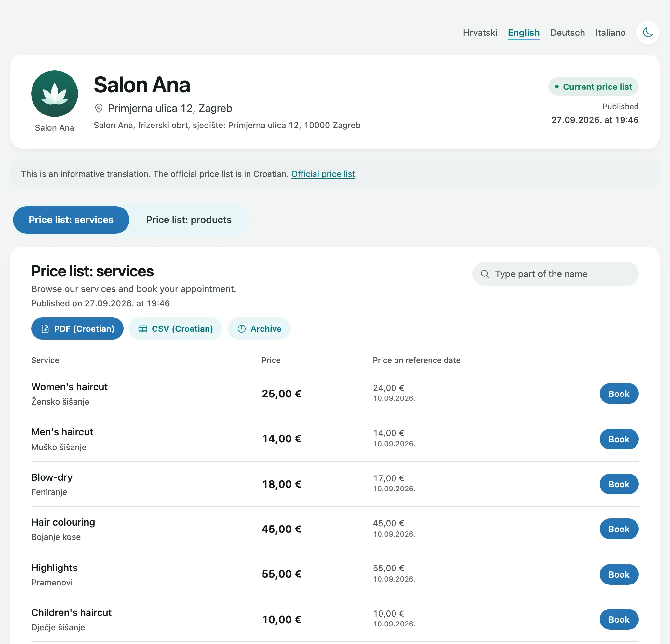
Task: Book the Highlights service
Action: 619,574
